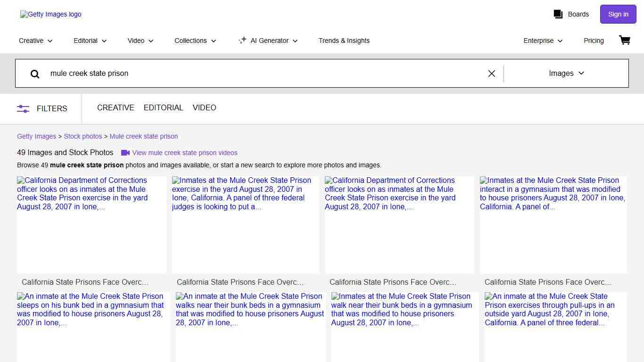This screenshot has width=644, height=362.
Task: Switch to the EDITORIAL results tab
Action: tap(163, 108)
